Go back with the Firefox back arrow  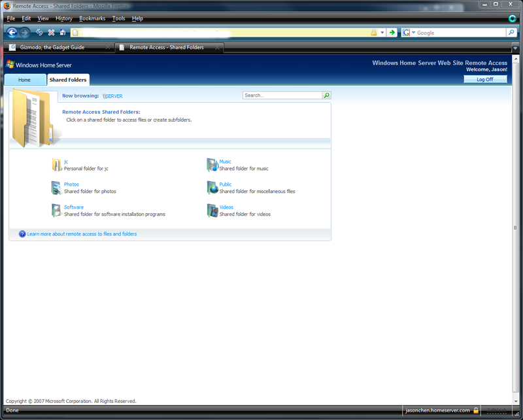[x=12, y=33]
